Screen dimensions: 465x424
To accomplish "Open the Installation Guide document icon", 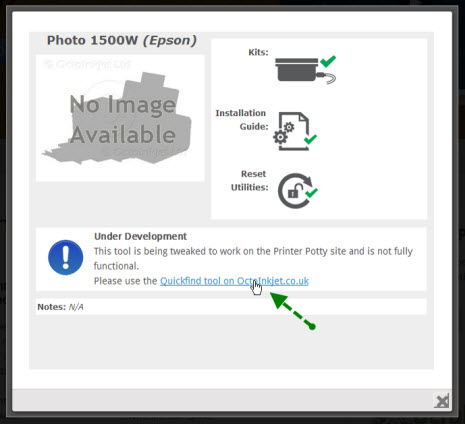I will click(295, 131).
